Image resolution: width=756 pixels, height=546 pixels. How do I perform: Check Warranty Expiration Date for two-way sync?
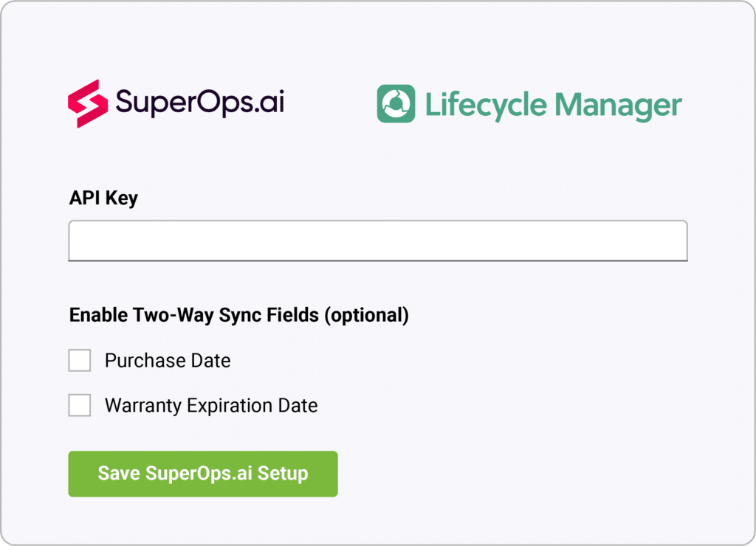click(x=79, y=405)
